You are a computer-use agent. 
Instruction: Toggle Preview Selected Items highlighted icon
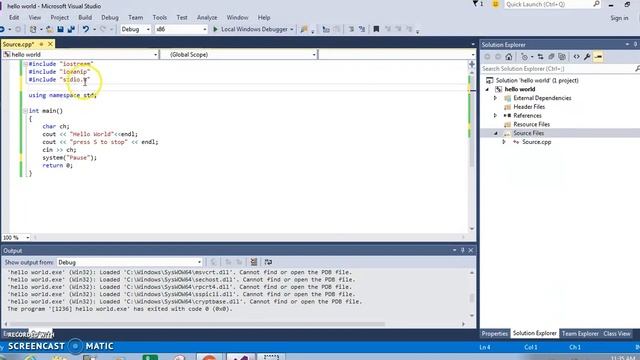coord(598,57)
